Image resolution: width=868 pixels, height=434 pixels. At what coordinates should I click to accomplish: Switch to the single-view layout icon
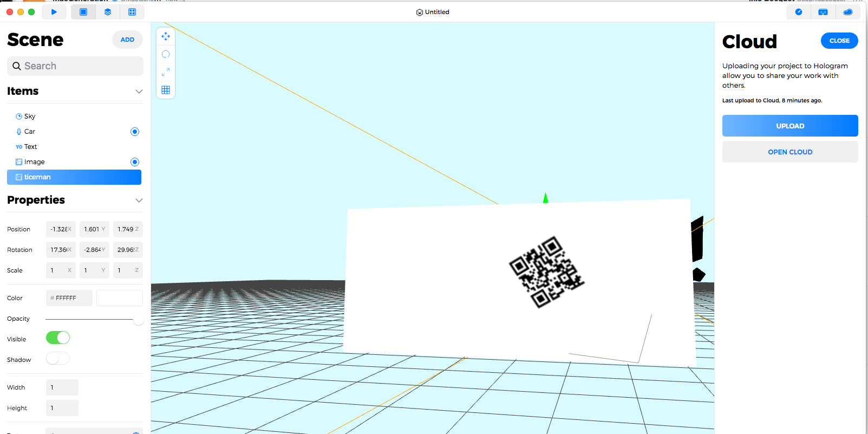(83, 12)
